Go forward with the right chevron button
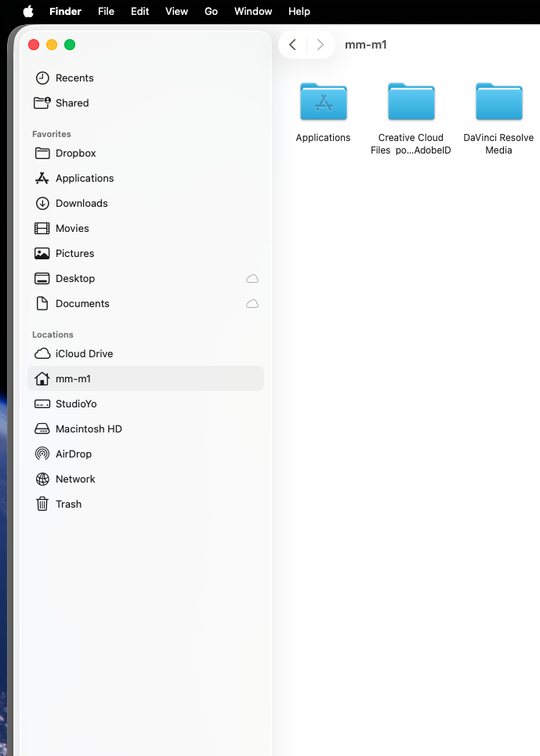The width and height of the screenshot is (540, 756). point(320,45)
